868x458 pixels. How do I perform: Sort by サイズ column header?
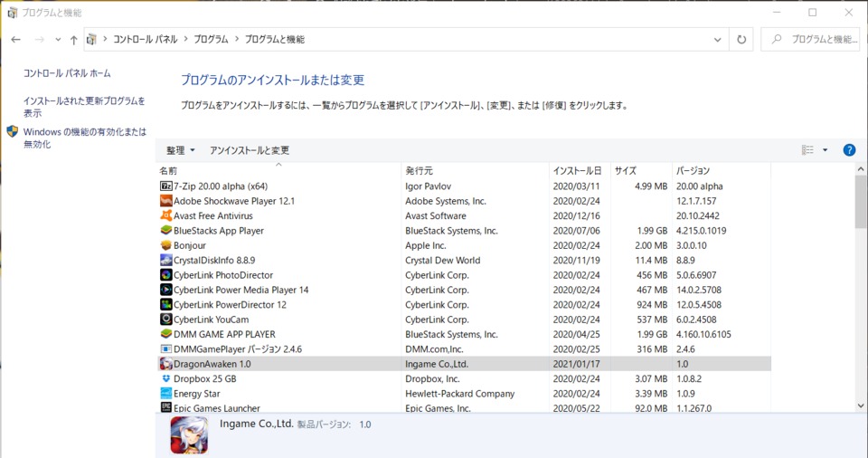(x=641, y=170)
